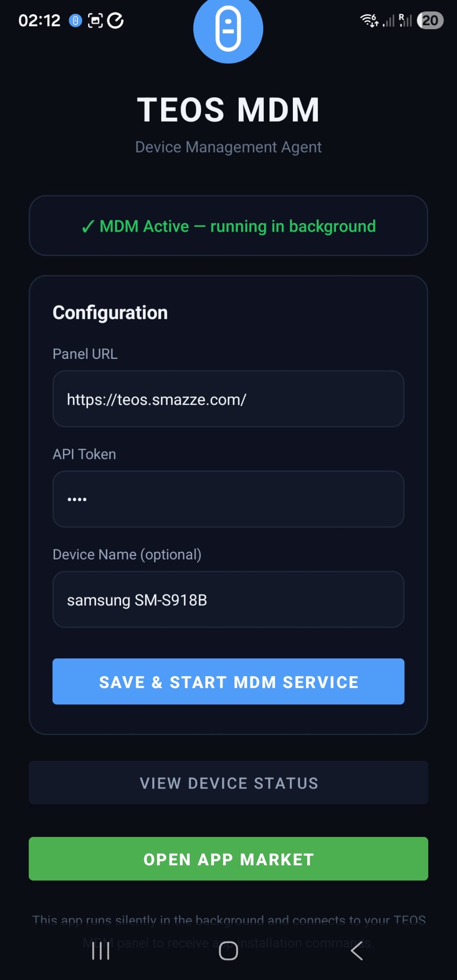Tap the Wi-Fi 6 icon in status bar

tap(368, 20)
